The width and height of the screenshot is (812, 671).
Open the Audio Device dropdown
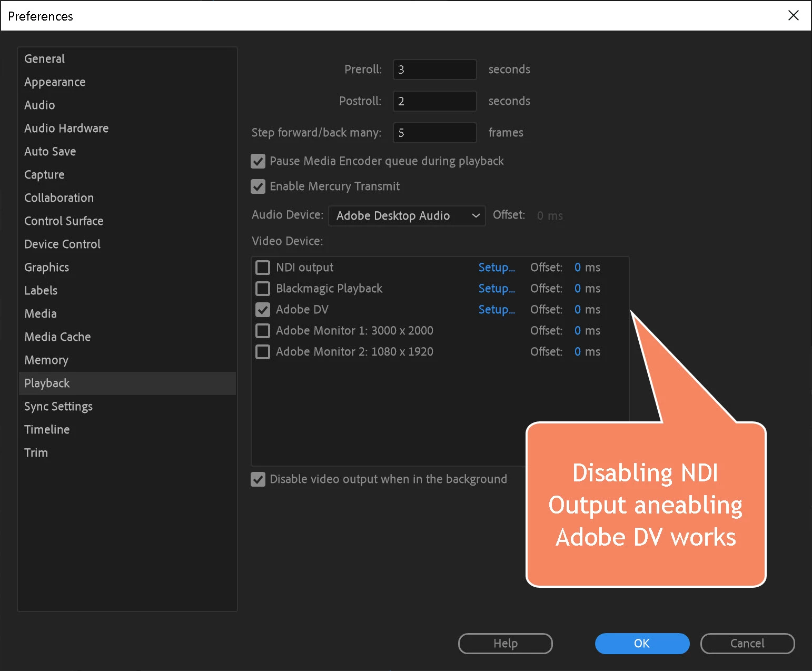(407, 215)
